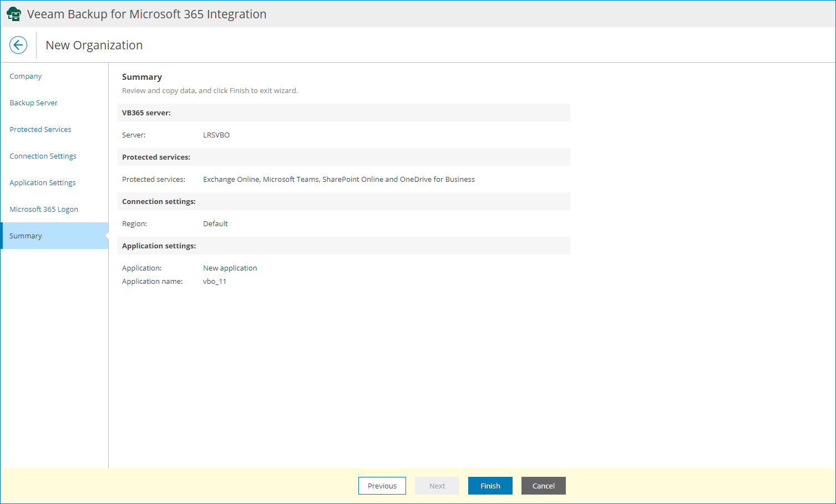The image size is (836, 504).
Task: Select the LRSVBO server name text
Action: (216, 135)
